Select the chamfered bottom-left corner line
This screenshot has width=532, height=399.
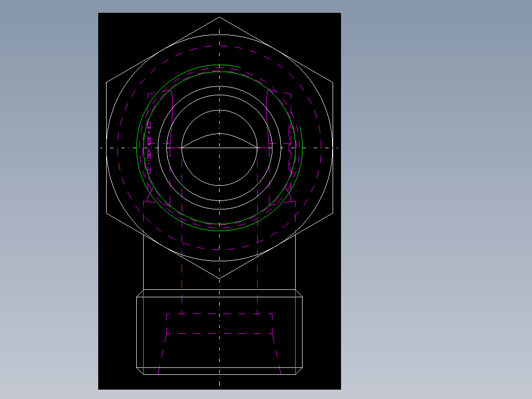tap(139, 370)
